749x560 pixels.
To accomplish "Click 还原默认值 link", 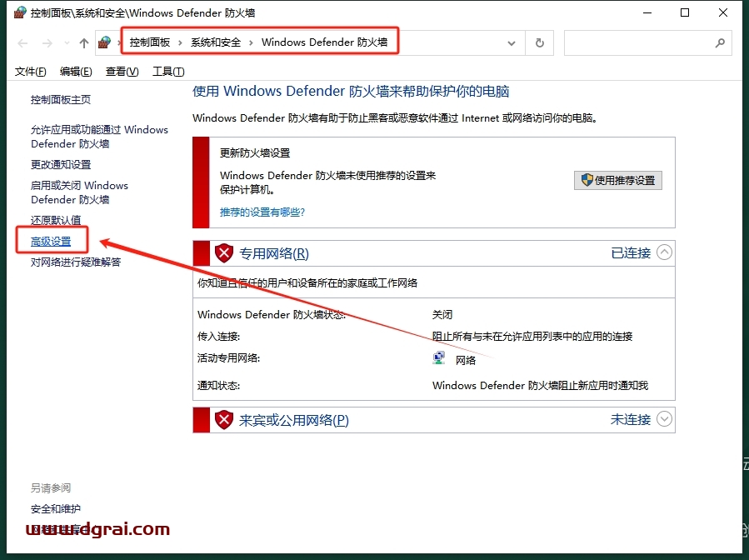I will [x=56, y=220].
